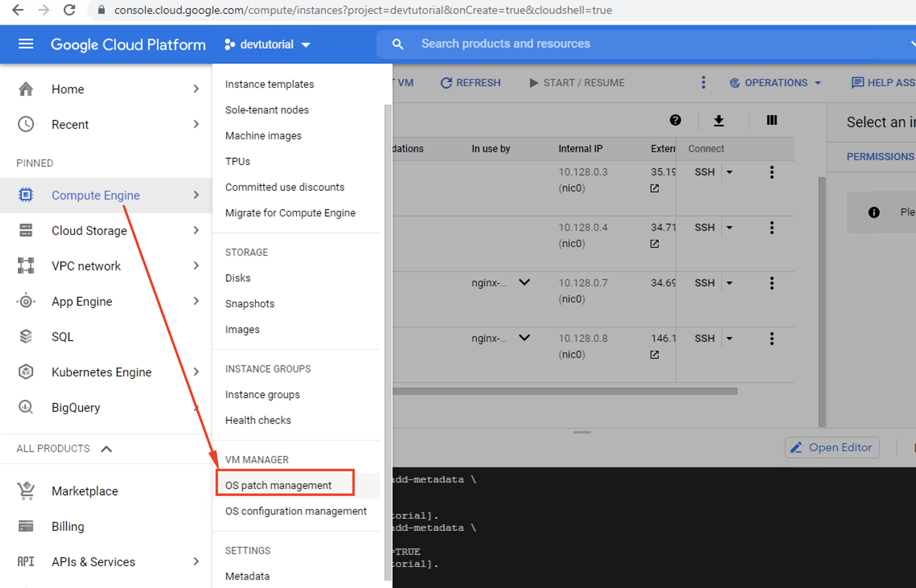This screenshot has width=916, height=588.
Task: Click the VPC network icon
Action: coord(26,266)
